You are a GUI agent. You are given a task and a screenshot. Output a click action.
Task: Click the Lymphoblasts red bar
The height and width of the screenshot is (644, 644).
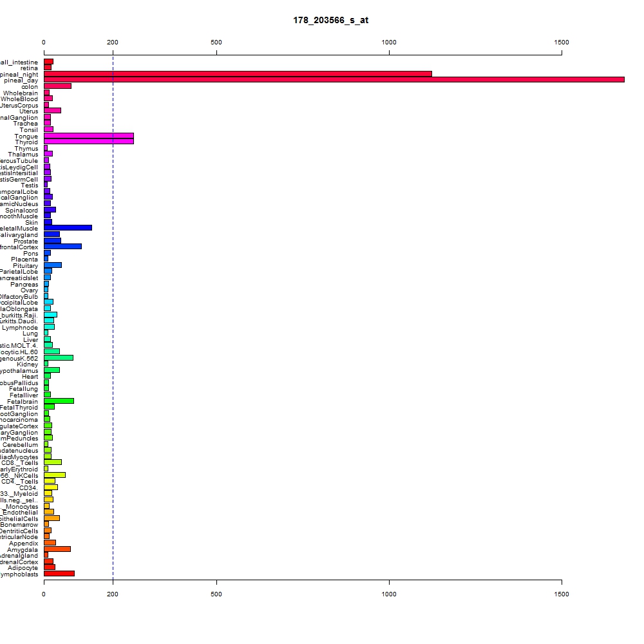[59, 574]
